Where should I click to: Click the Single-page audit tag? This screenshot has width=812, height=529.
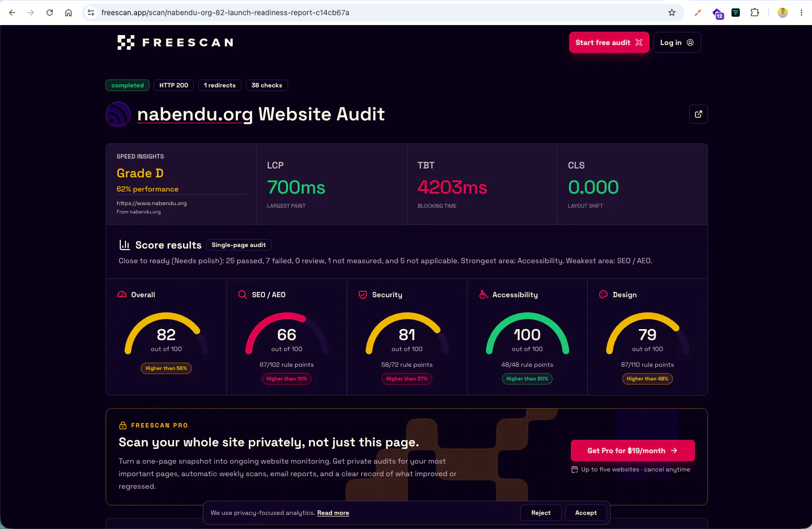[238, 245]
